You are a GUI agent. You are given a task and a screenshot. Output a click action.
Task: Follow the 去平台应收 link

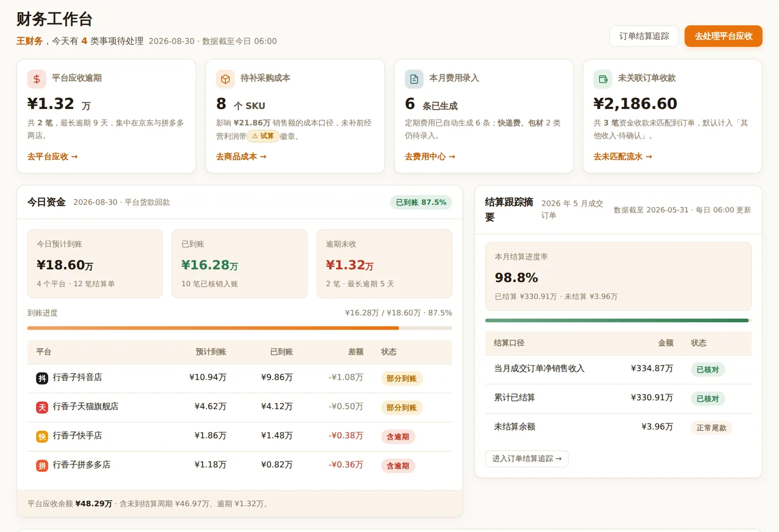[53, 157]
